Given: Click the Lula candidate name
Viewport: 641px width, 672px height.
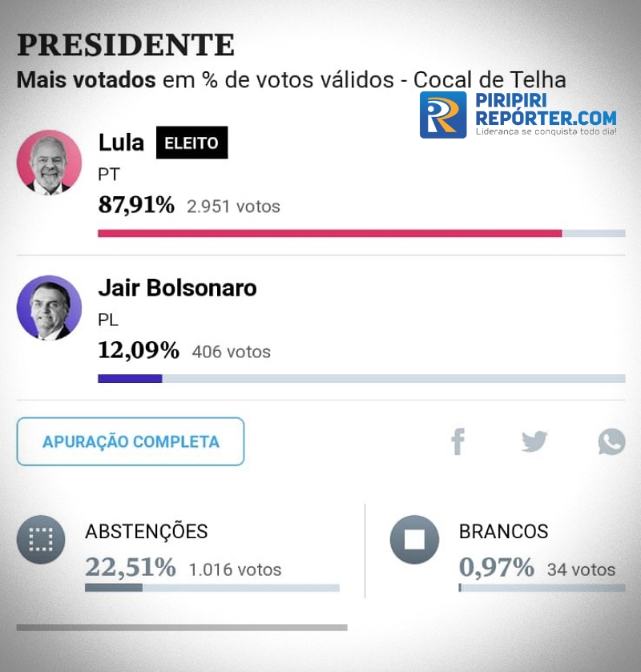Looking at the screenshot, I should [121, 143].
